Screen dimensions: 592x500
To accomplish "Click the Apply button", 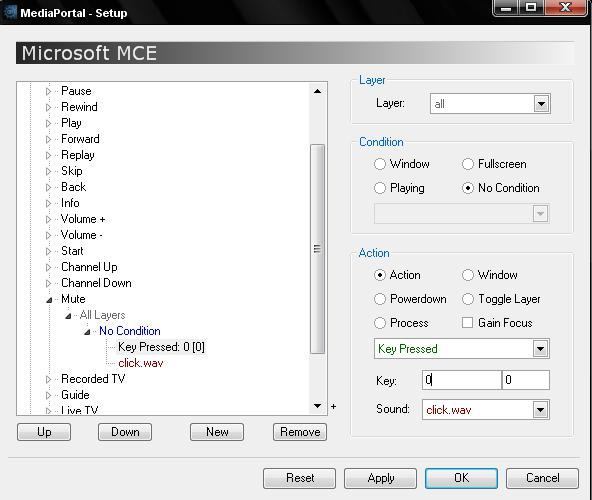I will tap(381, 478).
